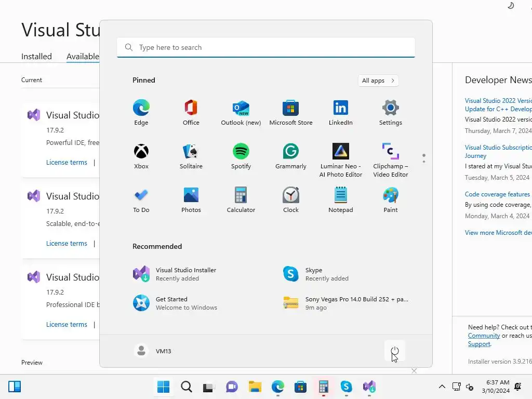Open Code coverage features news link
This screenshot has height=399, width=532.
click(x=497, y=194)
